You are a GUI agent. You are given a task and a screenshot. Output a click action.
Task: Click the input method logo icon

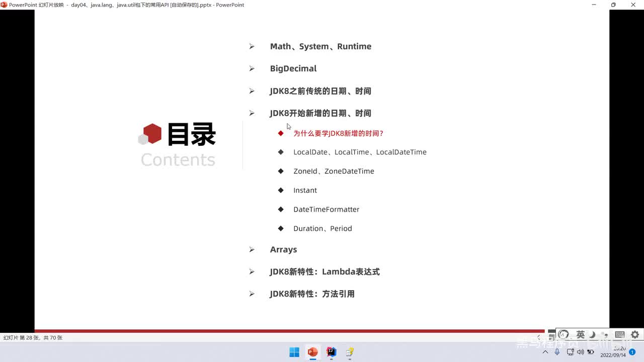pyautogui.click(x=563, y=334)
